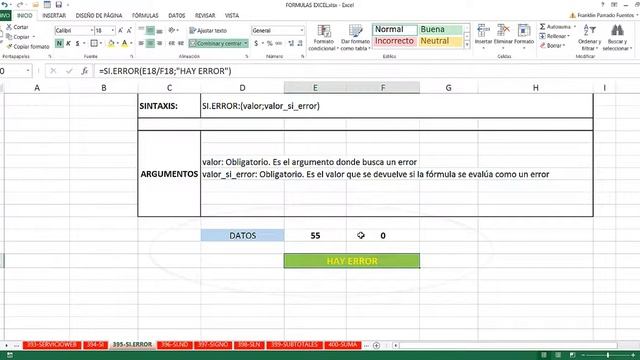Apply the red font color A
The height and width of the screenshot is (360, 640).
(124, 43)
